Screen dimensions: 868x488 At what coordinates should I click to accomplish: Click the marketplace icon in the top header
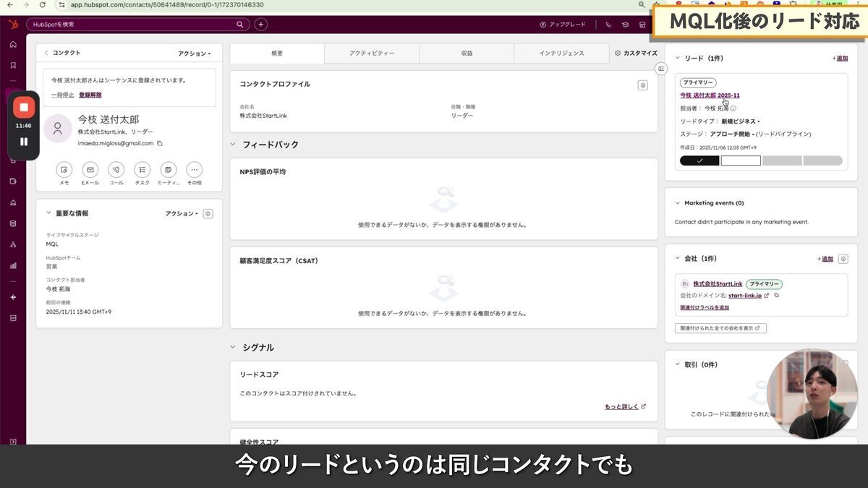click(x=642, y=24)
